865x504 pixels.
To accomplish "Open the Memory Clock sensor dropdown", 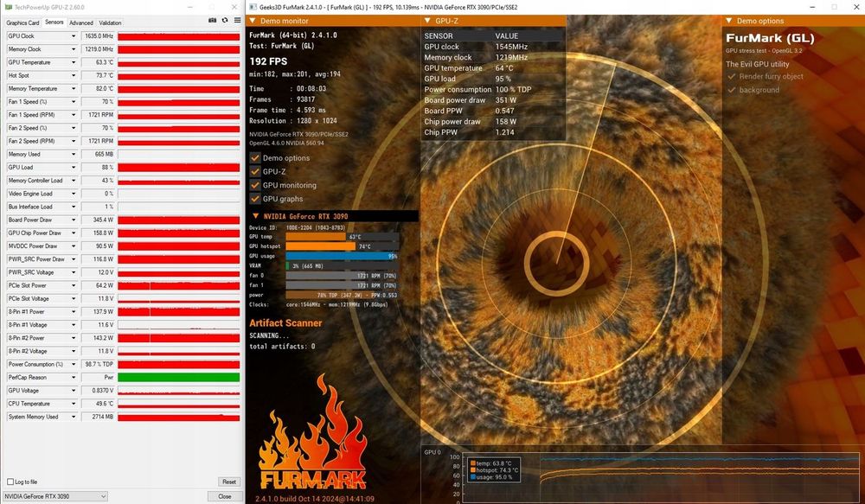I will coord(74,49).
